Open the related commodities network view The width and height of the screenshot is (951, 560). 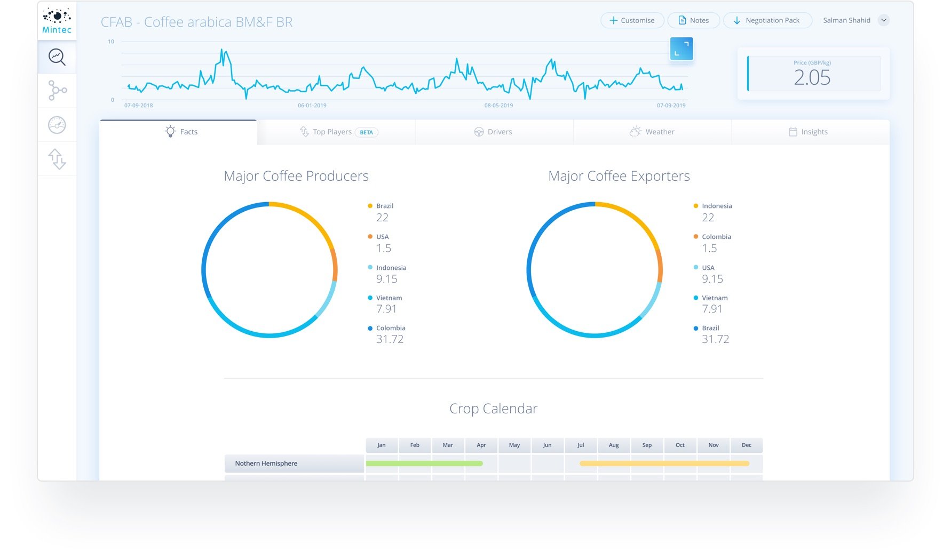click(57, 91)
